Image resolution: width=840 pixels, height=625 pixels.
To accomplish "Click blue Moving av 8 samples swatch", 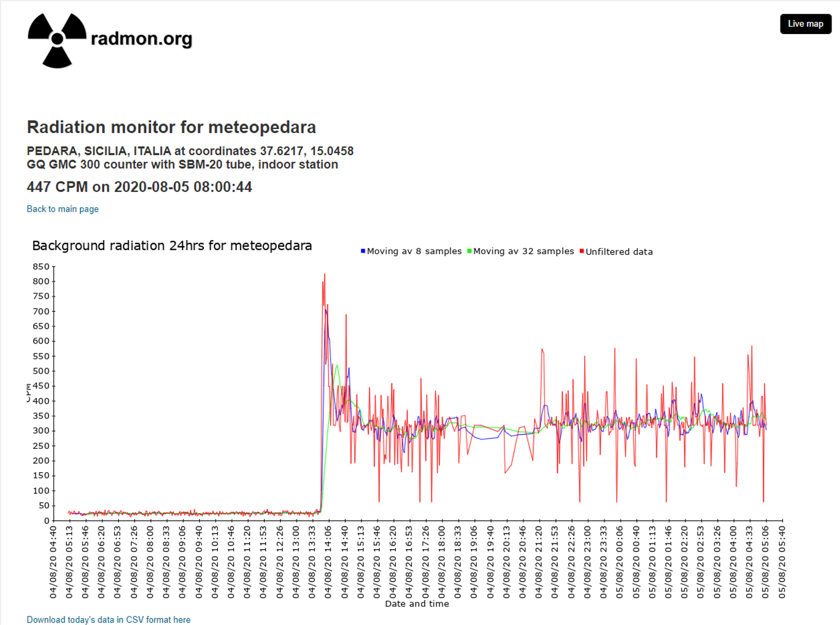I will [363, 251].
